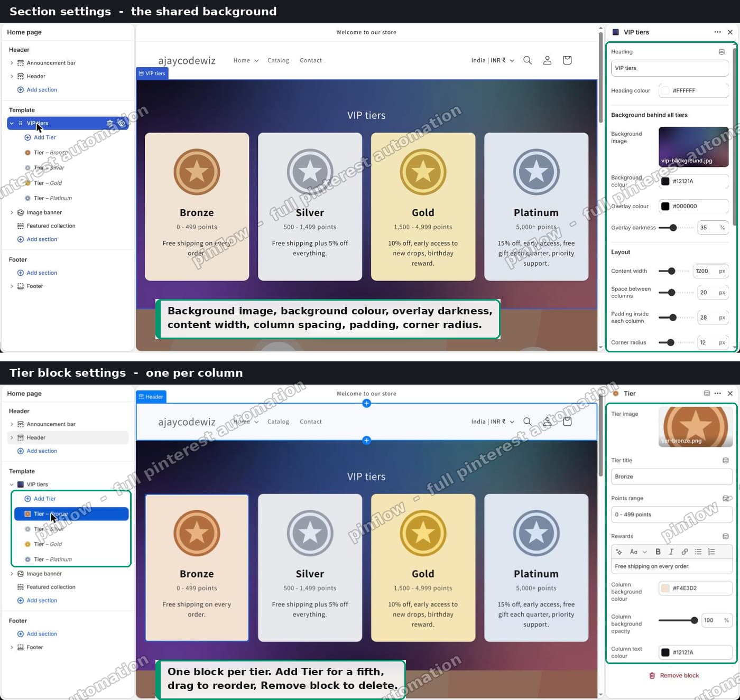This screenshot has height=700, width=740.
Task: Collapse VIP tiers section in upper sidebar
Action: [x=12, y=123]
